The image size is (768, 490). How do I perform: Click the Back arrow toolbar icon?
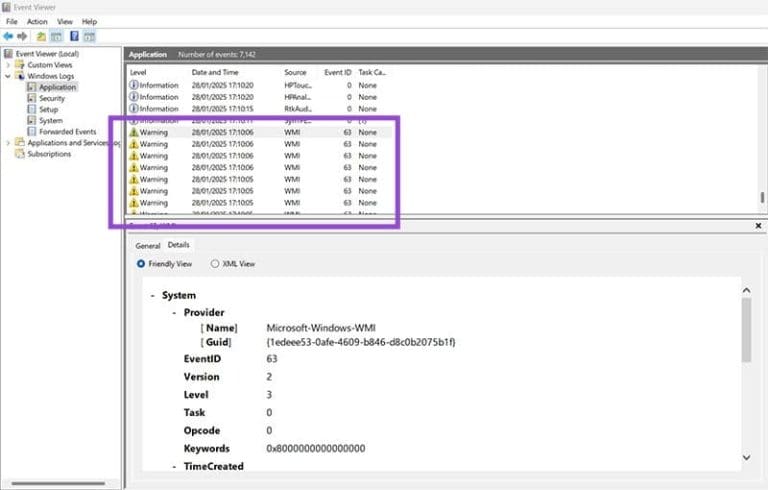pyautogui.click(x=8, y=36)
